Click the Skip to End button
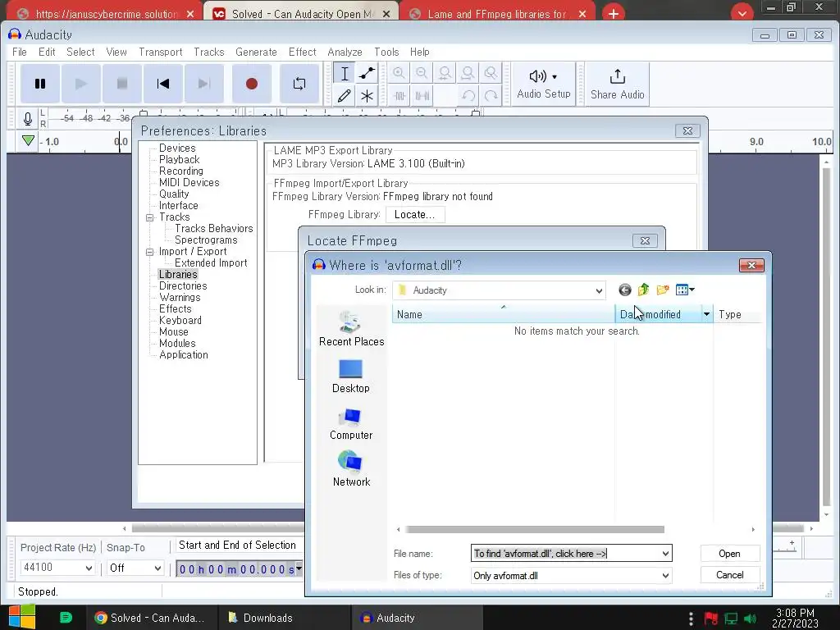840x630 pixels. click(204, 84)
